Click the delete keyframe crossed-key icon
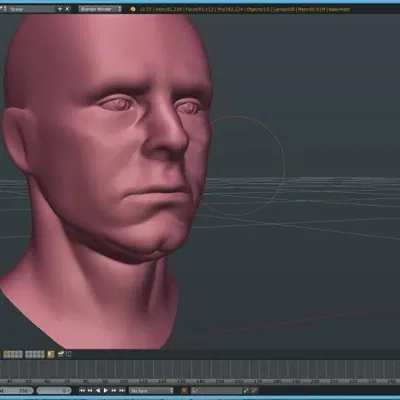 click(x=254, y=390)
